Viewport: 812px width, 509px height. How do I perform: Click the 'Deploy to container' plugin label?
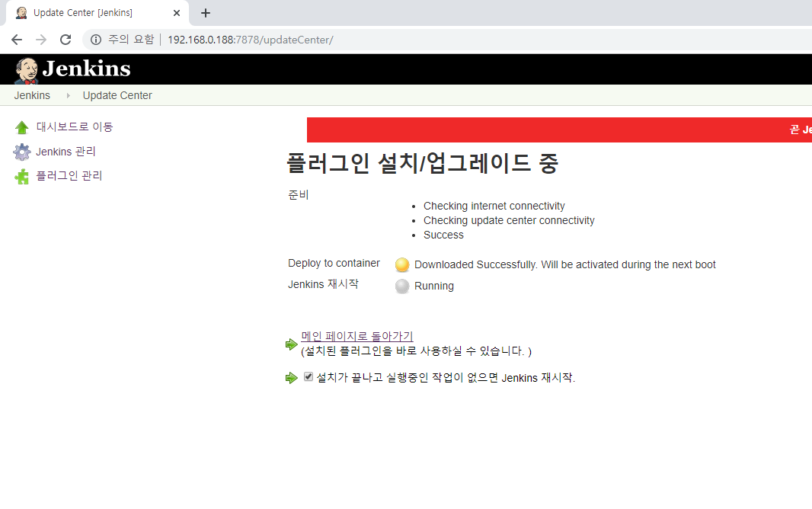(x=334, y=263)
